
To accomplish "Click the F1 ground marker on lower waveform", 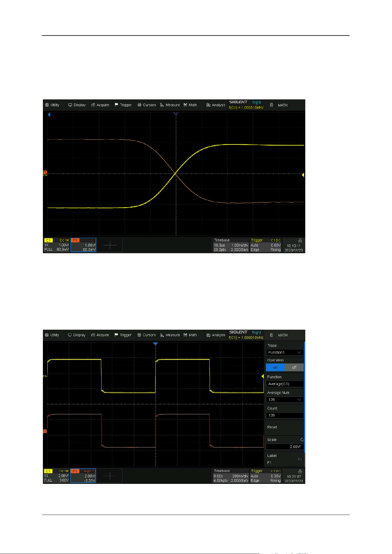I will [45, 431].
